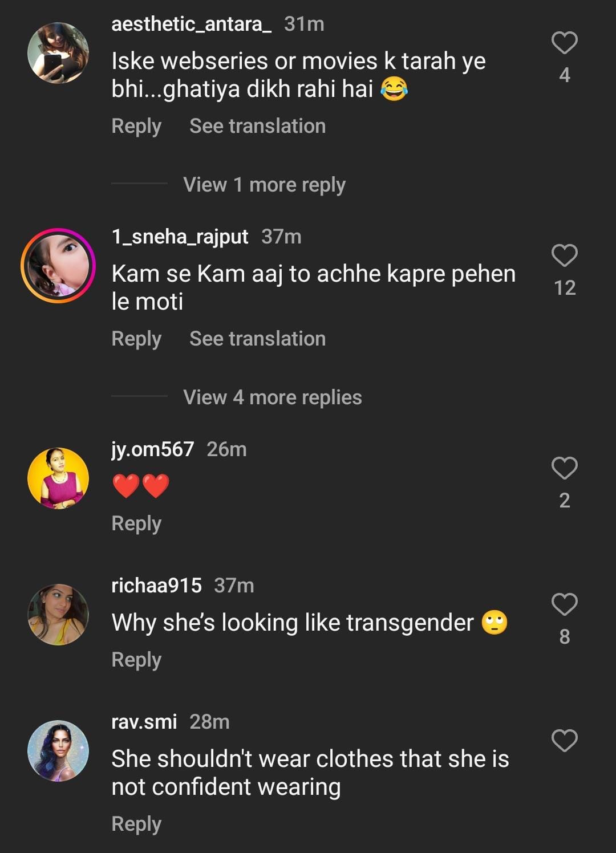Screen dimensions: 616x853
Task: Open aesthetic_antara_'s profile picture
Action: 58,53
